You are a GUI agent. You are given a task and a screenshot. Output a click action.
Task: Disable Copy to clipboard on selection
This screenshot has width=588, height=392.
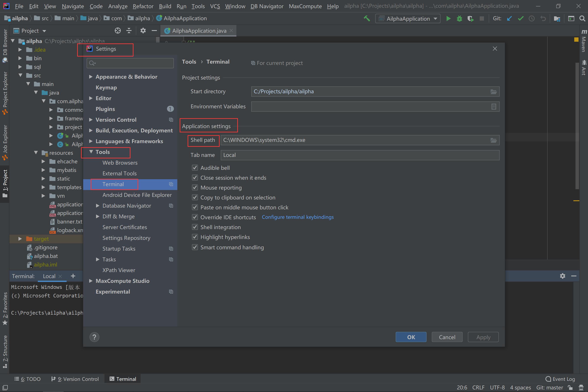[x=195, y=198]
